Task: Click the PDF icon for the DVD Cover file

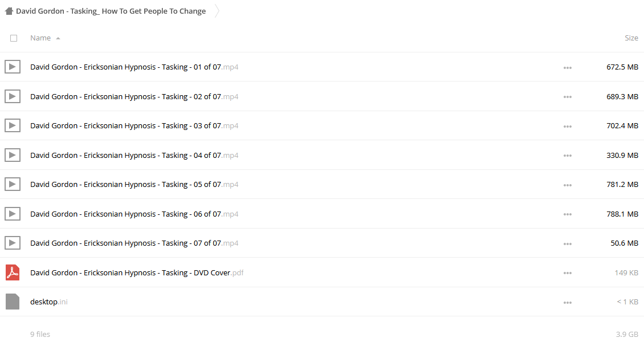Action: [x=13, y=272]
